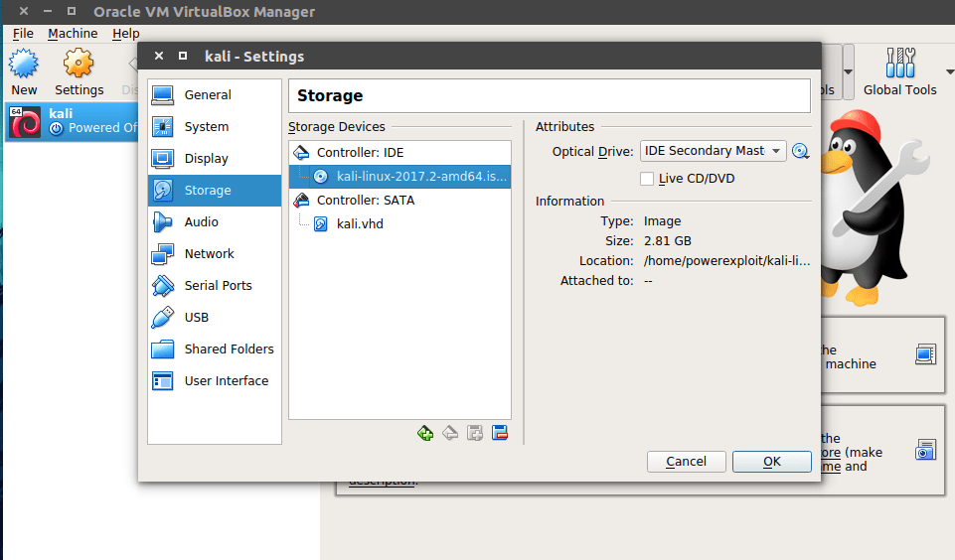Close the kali Settings dialog
Screen dimensions: 955x560
pos(159,56)
